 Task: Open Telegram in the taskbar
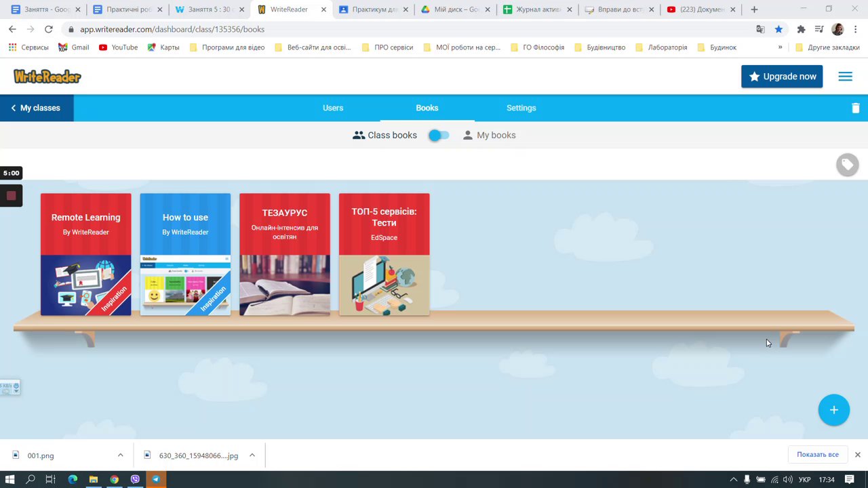point(156,479)
